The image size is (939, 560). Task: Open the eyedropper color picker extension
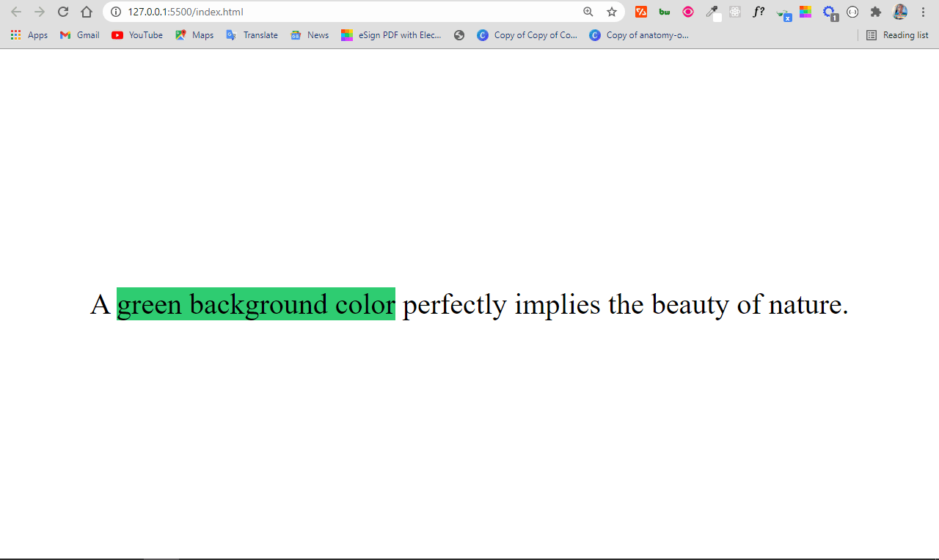(712, 12)
